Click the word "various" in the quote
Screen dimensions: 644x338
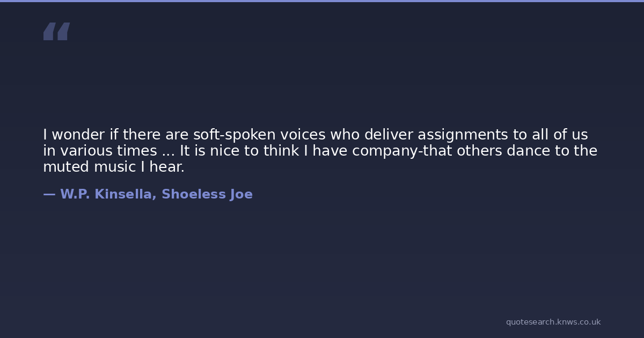pyautogui.click(x=84, y=151)
